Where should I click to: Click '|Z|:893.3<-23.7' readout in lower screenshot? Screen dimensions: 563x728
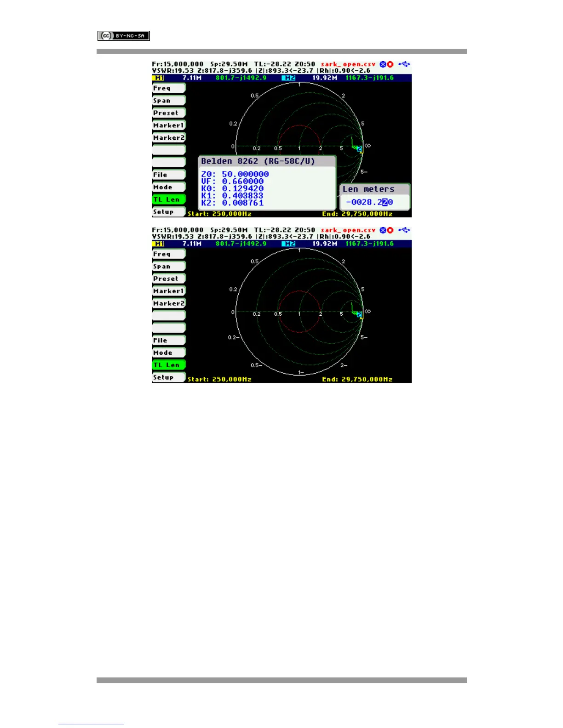point(284,236)
